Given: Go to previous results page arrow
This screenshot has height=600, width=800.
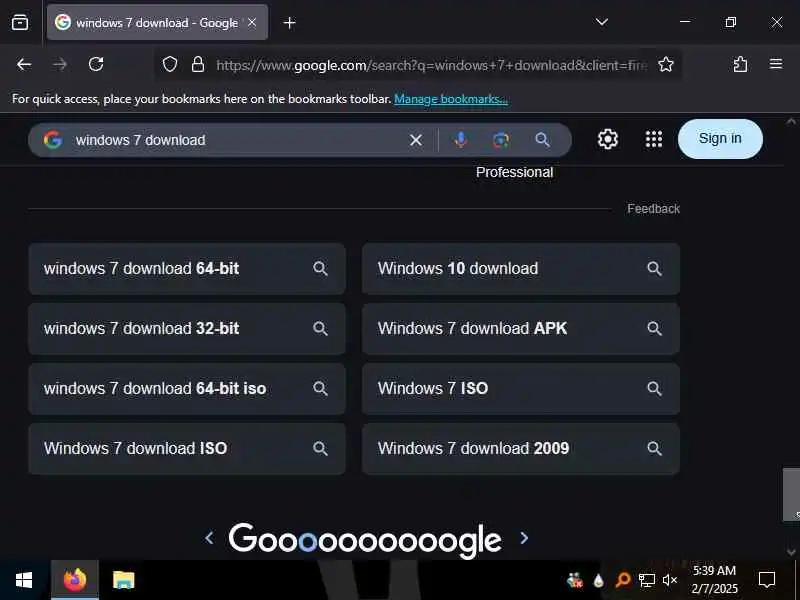Looking at the screenshot, I should (209, 538).
